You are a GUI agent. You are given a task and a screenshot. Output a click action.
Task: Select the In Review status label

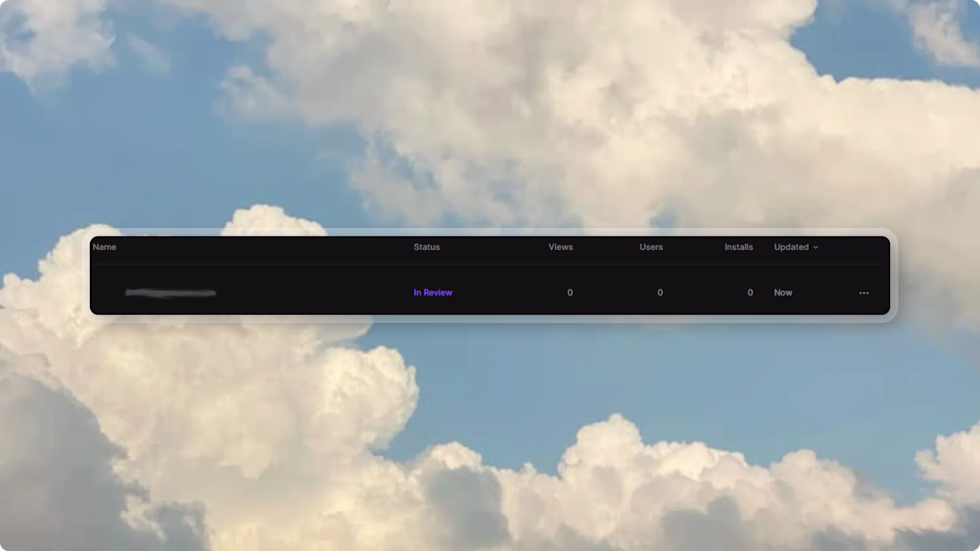(x=432, y=292)
